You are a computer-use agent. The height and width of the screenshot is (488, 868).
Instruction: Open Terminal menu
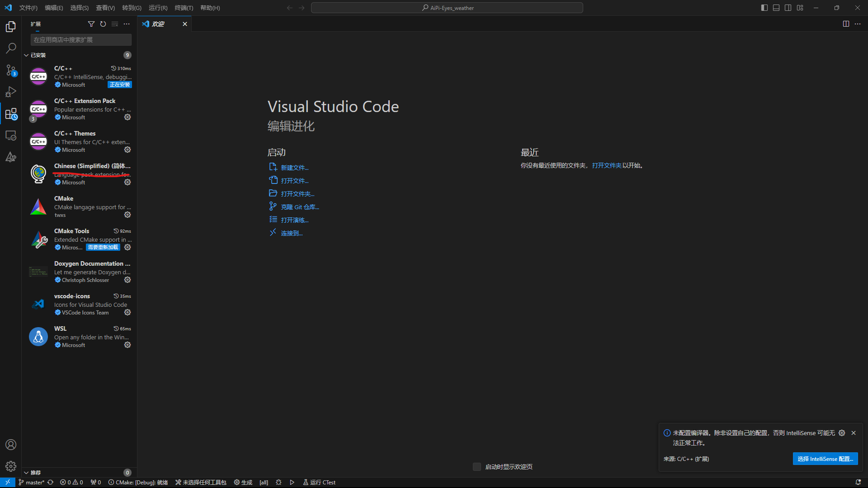point(184,8)
